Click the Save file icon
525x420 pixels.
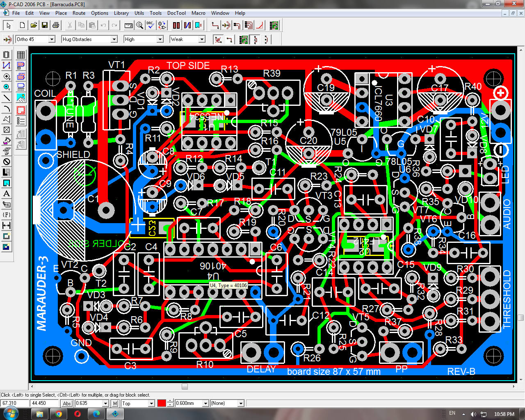(45, 25)
